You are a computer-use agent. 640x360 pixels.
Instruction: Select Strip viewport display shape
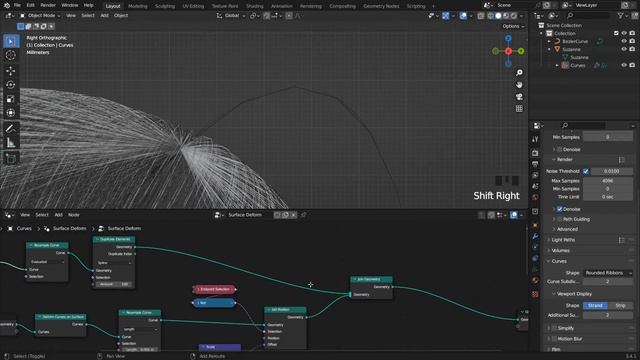point(620,305)
